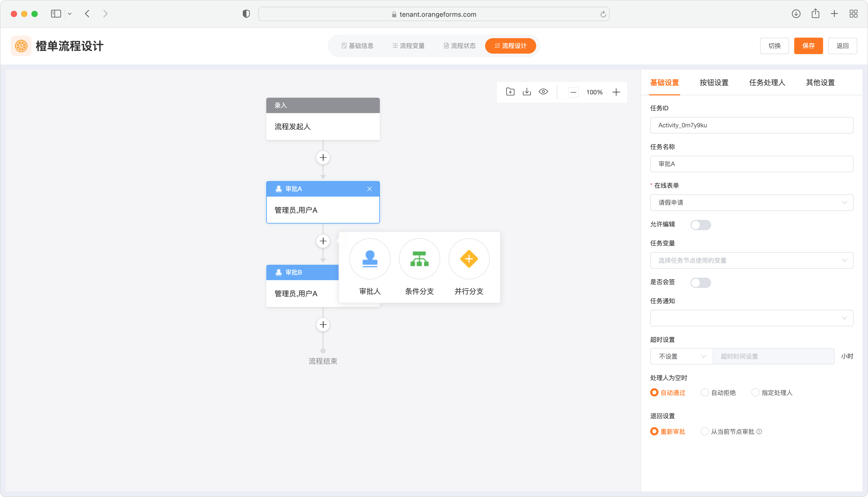The image size is (868, 497).
Task: Add an 审批人 approver node
Action: (369, 259)
